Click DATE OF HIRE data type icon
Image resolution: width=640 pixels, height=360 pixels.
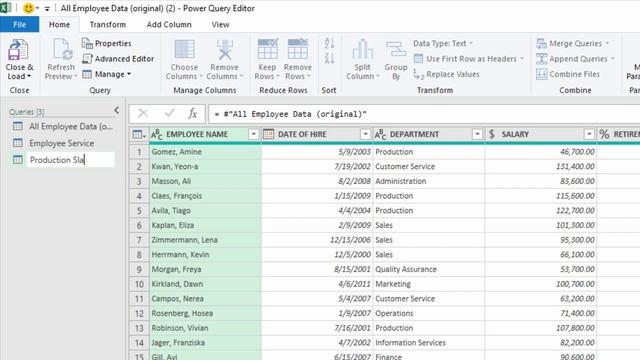click(x=268, y=134)
